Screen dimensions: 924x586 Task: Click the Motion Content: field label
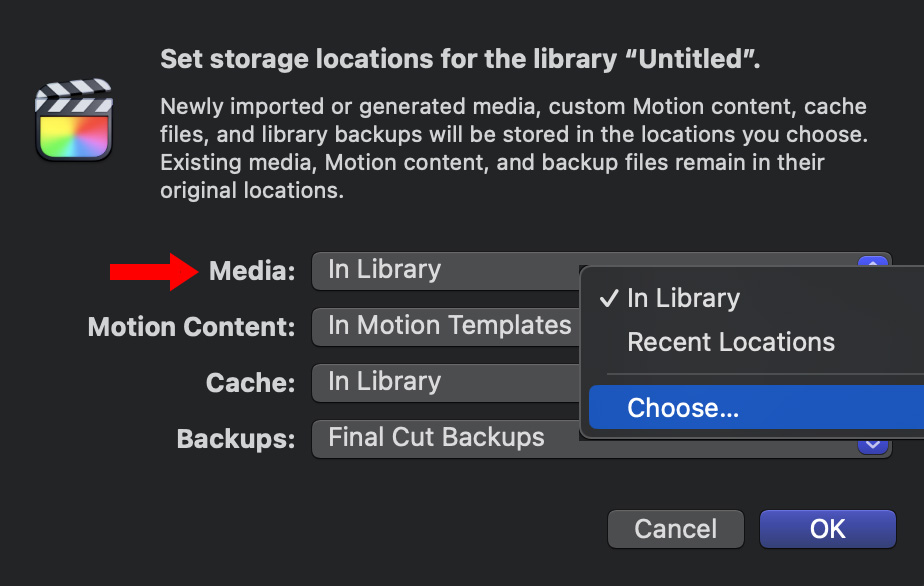coord(192,327)
